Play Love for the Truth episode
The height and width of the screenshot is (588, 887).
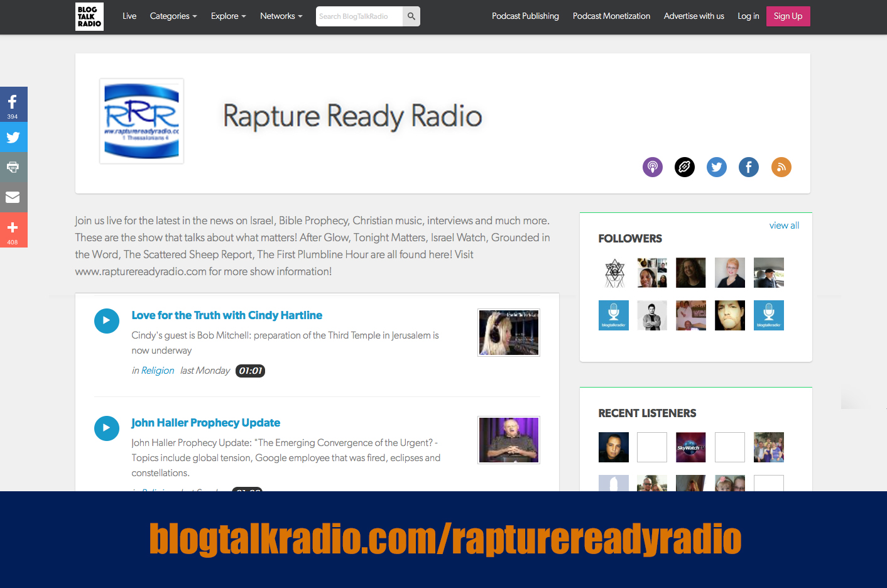pos(107,321)
